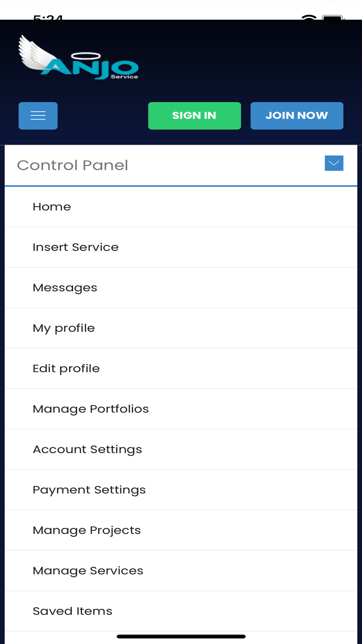Open Payment Settings
Image resolution: width=362 pixels, height=644 pixels.
[x=181, y=490]
